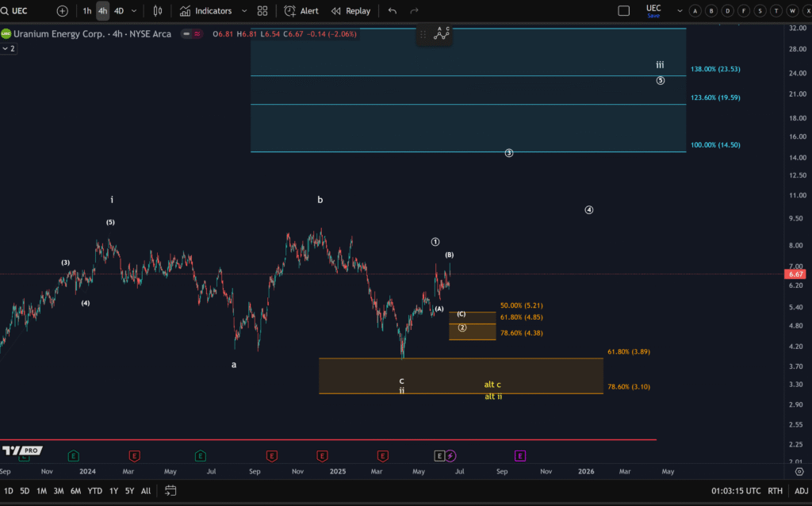812x506 pixels.
Task: Click the 123.60% (19.59) Fibonacci label
Action: point(715,98)
